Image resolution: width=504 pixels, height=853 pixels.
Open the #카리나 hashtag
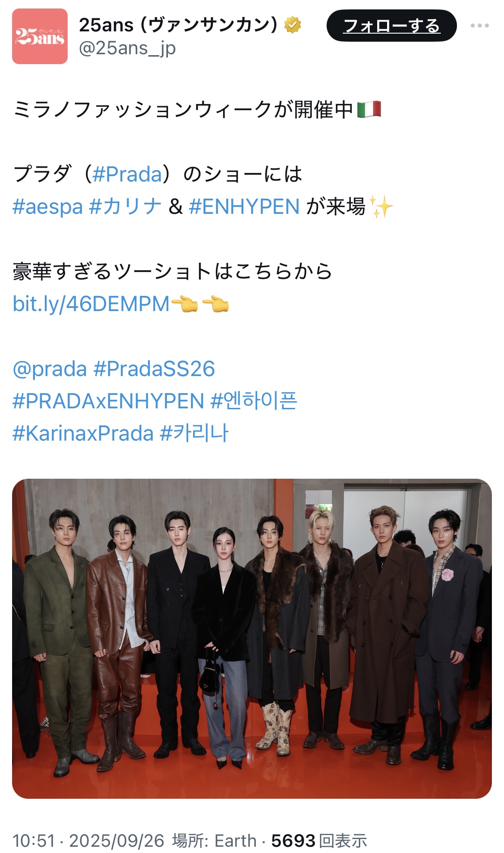coord(194,433)
